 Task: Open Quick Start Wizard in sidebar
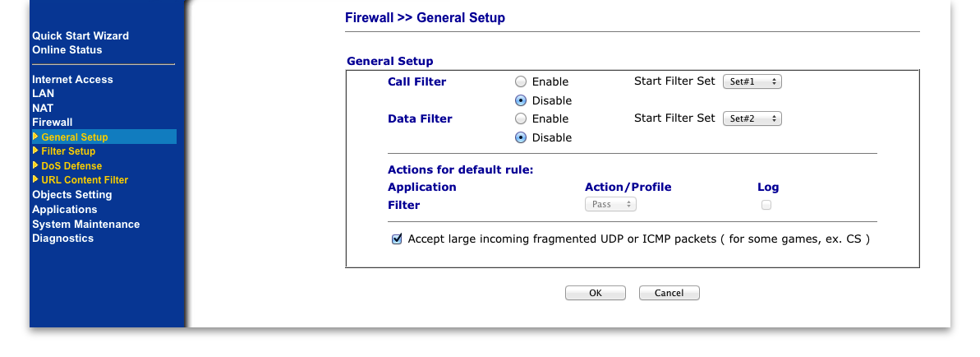pos(81,35)
